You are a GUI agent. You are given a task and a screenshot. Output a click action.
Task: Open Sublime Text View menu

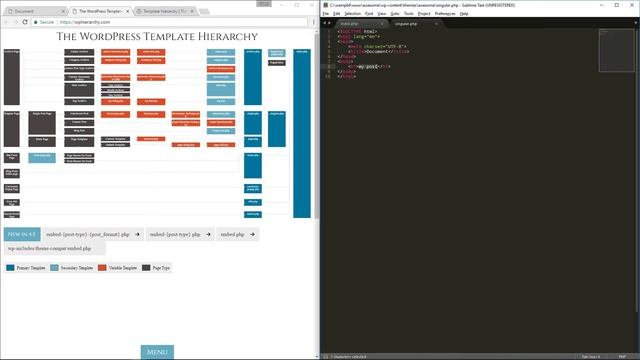[x=382, y=14]
